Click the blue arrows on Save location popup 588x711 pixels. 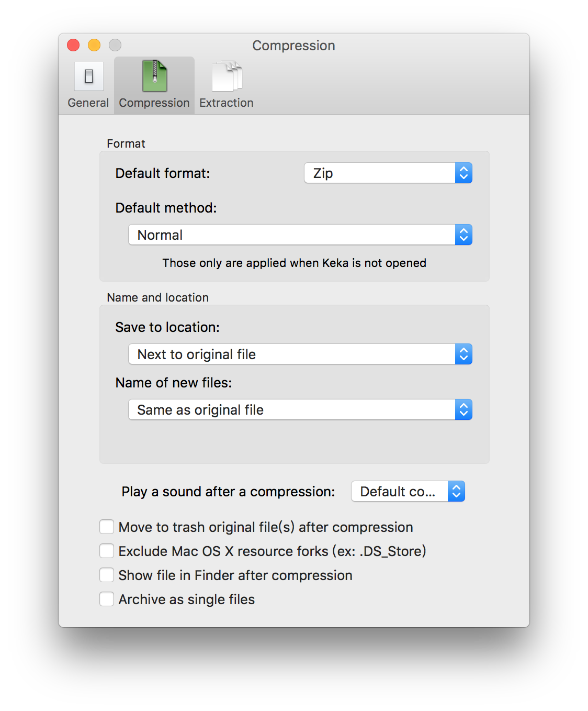463,354
